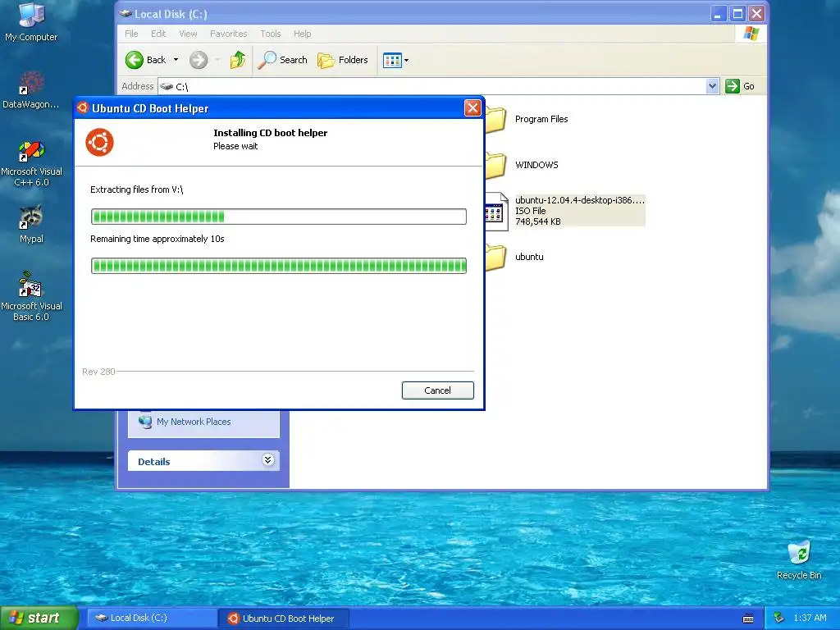The image size is (840, 630).
Task: Click the overall installation progress bar
Action: [279, 266]
